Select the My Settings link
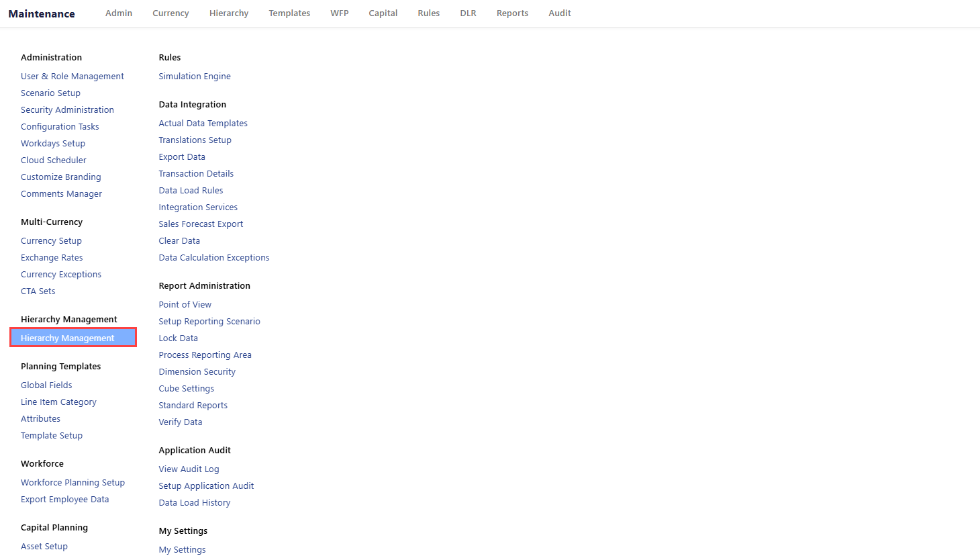The height and width of the screenshot is (556, 980). pos(182,549)
